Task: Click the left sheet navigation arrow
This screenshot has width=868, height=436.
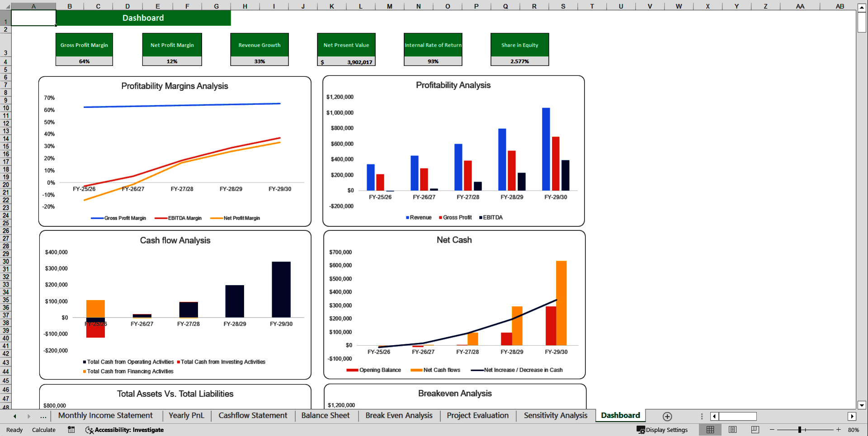Action: point(14,416)
